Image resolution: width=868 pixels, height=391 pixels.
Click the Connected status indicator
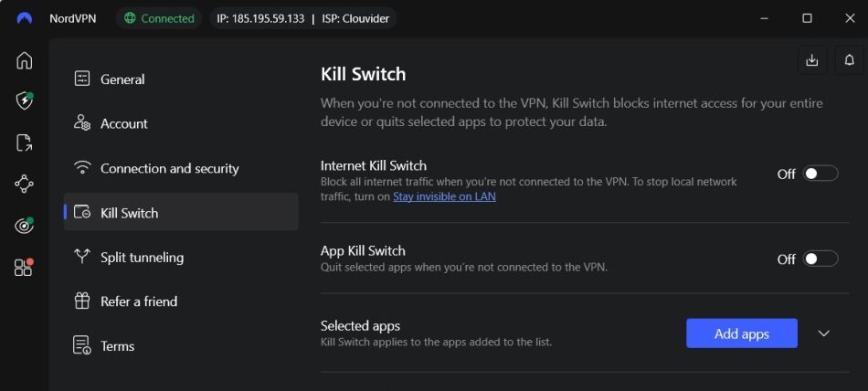158,18
